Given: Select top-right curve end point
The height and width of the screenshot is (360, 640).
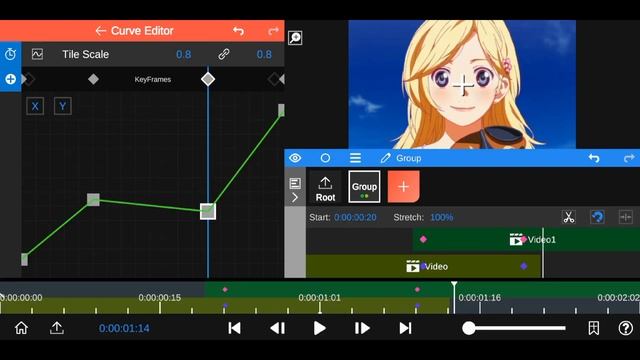Looking at the screenshot, I should (281, 110).
